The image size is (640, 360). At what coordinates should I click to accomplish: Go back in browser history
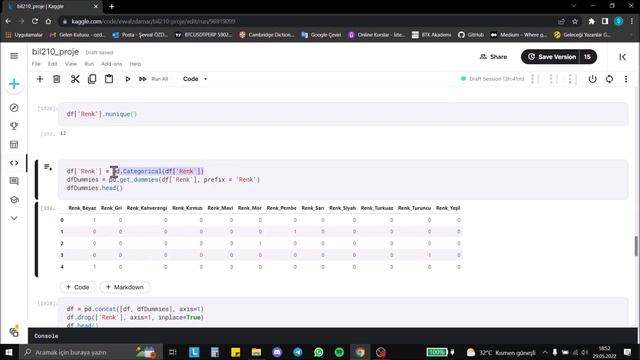point(8,21)
